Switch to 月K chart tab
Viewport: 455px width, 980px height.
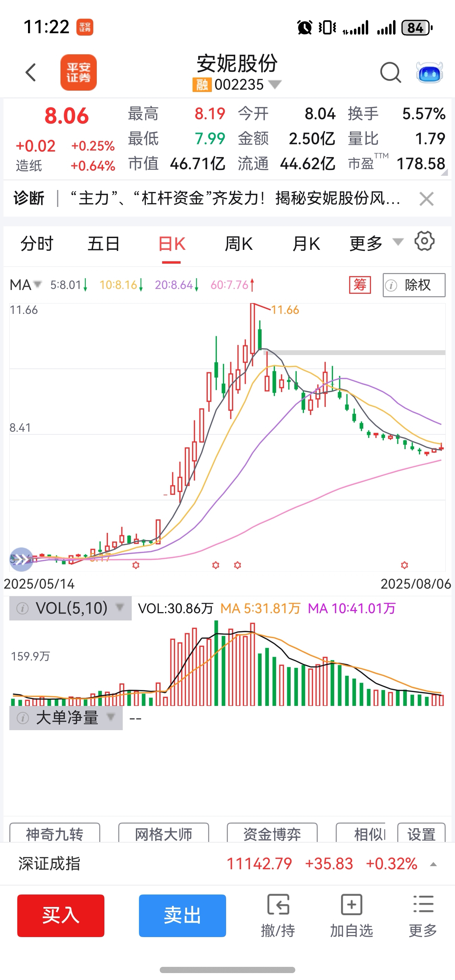click(306, 244)
